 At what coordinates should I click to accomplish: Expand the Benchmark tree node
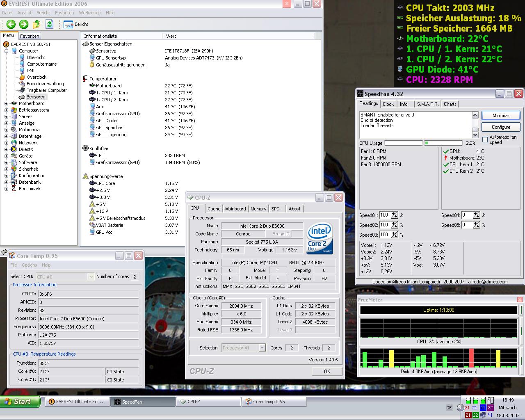6,189
